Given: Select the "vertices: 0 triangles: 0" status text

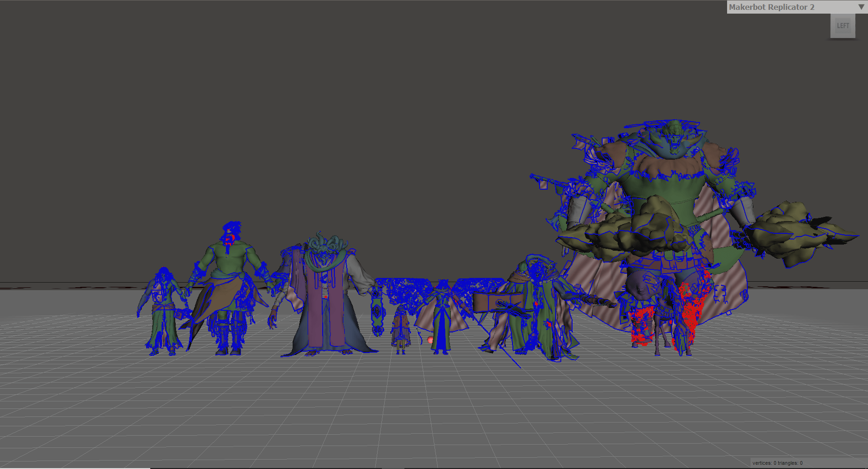Looking at the screenshot, I should (x=777, y=463).
